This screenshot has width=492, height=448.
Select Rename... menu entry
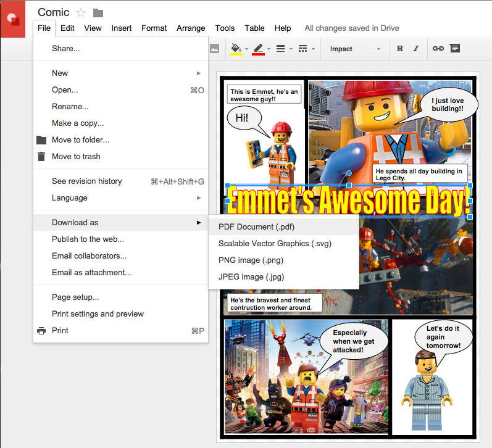click(120, 107)
